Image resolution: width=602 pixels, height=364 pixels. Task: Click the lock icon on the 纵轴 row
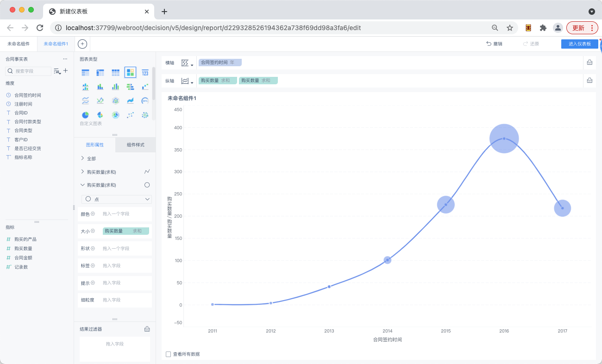tap(589, 81)
